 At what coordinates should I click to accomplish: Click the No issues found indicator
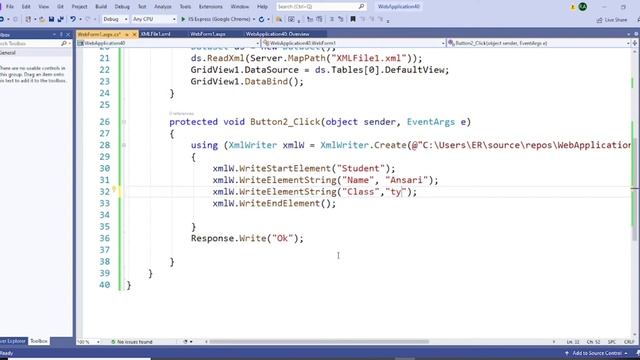131,342
